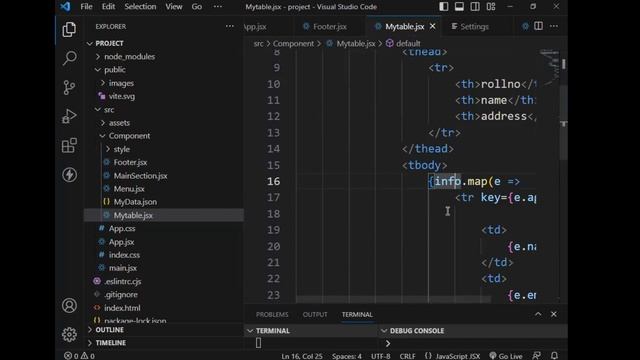Image resolution: width=640 pixels, height=360 pixels.
Task: Open the Accounts icon
Action: coord(69,305)
